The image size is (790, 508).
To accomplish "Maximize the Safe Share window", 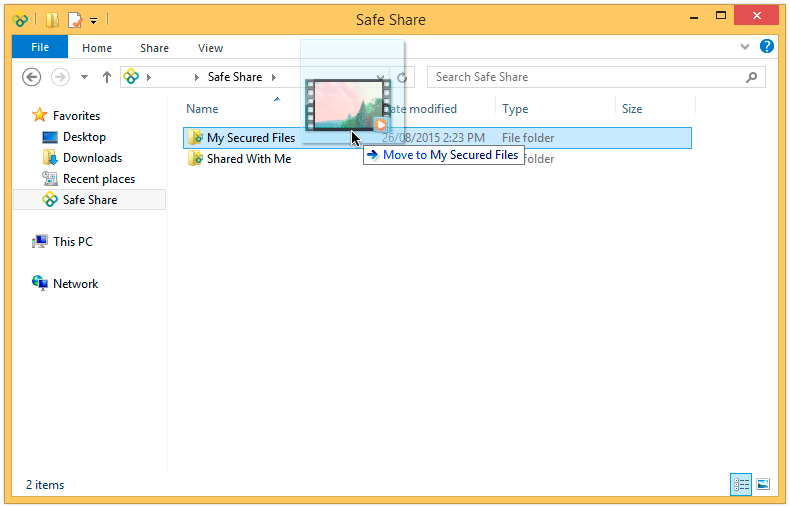I will point(720,16).
